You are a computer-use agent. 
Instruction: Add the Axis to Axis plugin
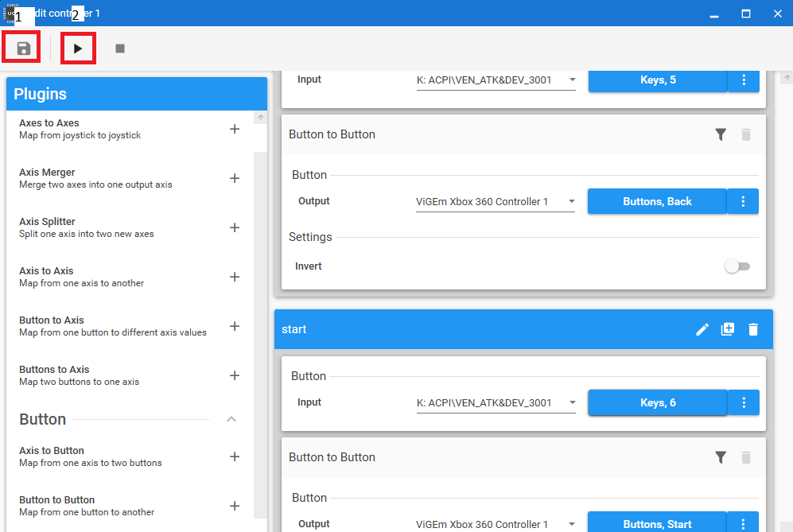234,277
